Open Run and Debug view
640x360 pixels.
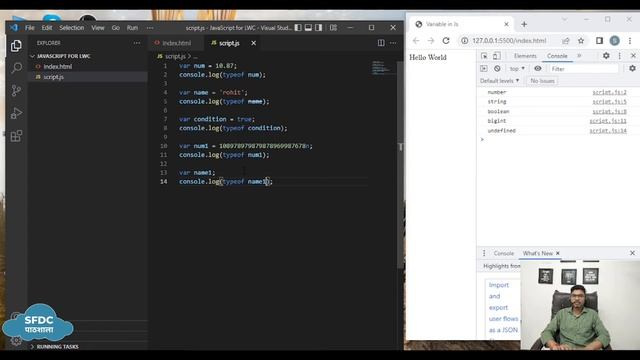pos(16,113)
